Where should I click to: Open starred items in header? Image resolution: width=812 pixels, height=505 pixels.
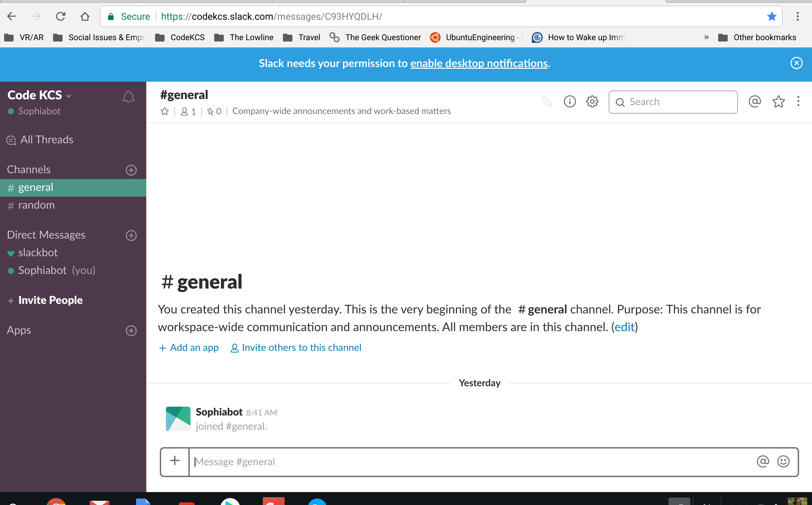(778, 101)
